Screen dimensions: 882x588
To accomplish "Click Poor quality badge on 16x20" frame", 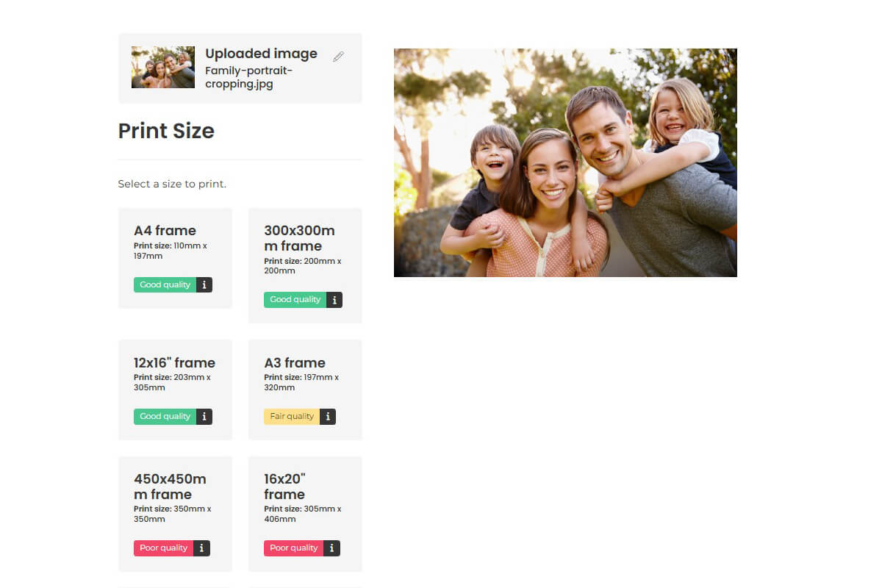I will [293, 548].
